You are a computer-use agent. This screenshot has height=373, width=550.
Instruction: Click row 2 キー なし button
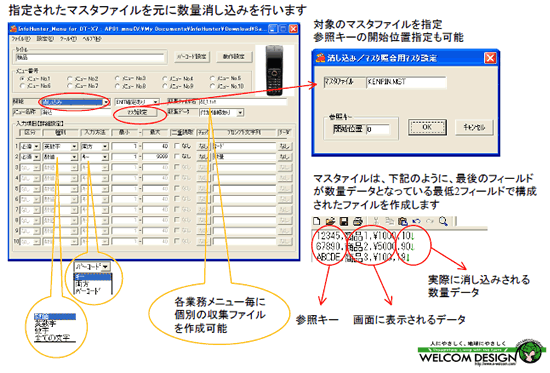pyautogui.click(x=284, y=157)
